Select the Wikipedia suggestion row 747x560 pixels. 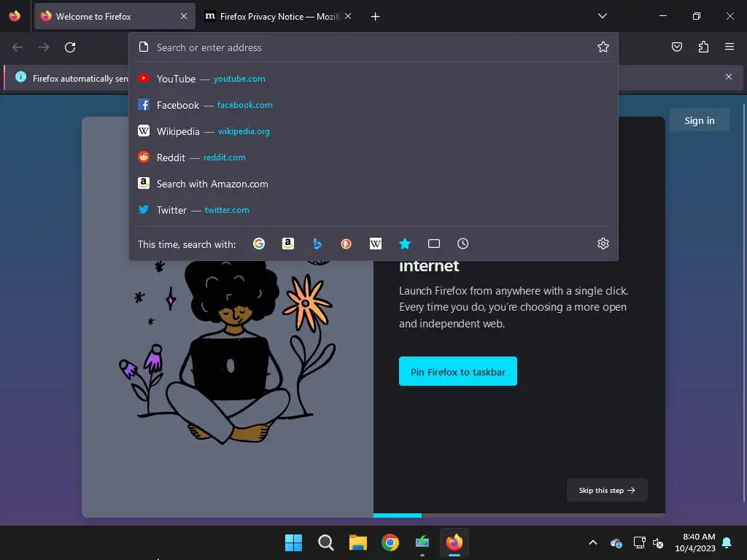[x=373, y=131]
